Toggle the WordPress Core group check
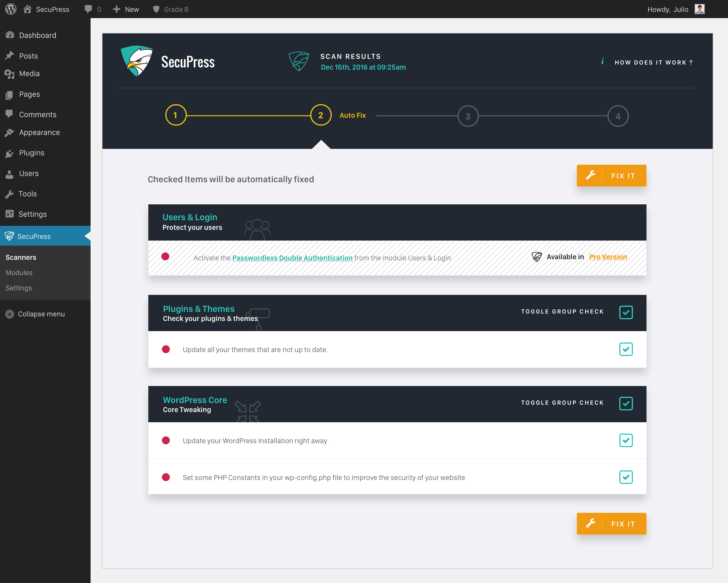The width and height of the screenshot is (728, 583). (626, 403)
